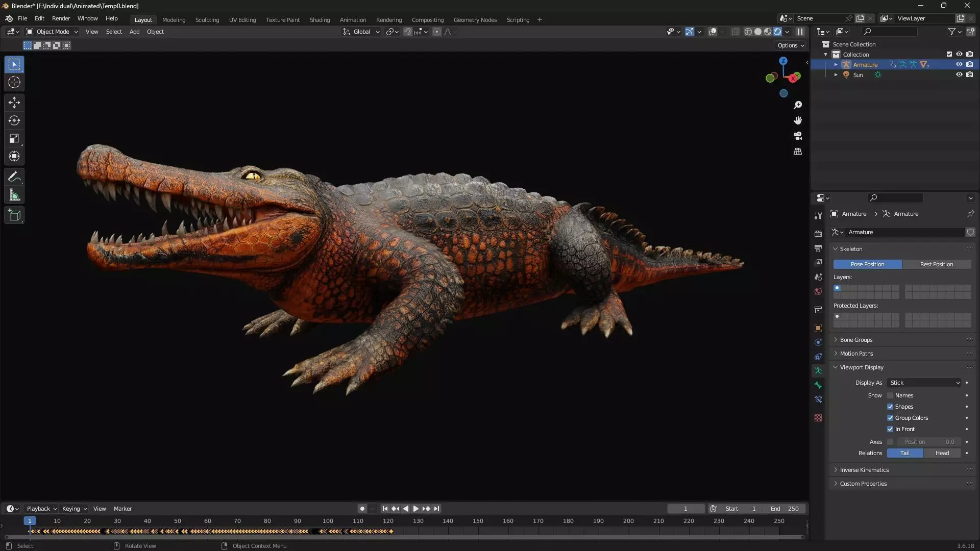Switch to wireframe viewport shading
This screenshot has width=980, height=551.
748,32
